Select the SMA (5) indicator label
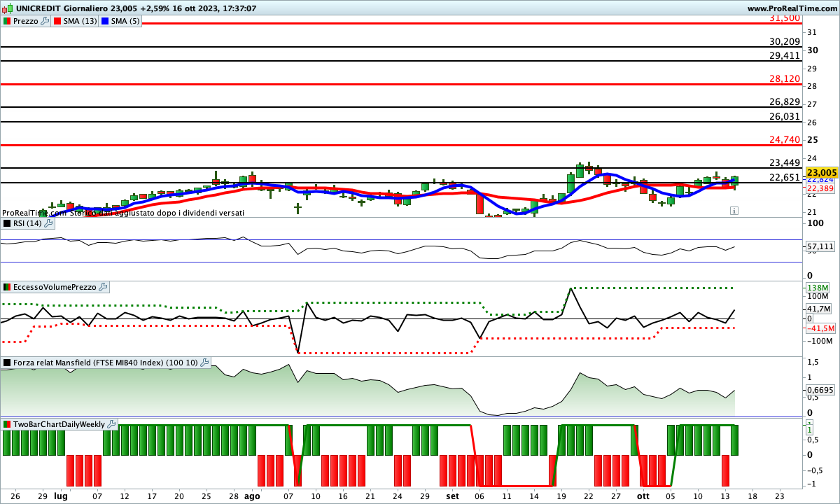 tap(125, 21)
